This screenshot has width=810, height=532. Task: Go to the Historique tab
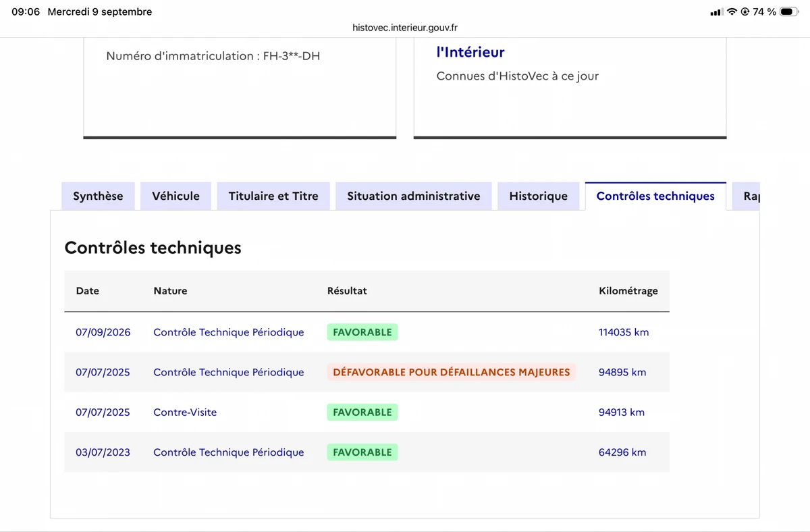538,196
